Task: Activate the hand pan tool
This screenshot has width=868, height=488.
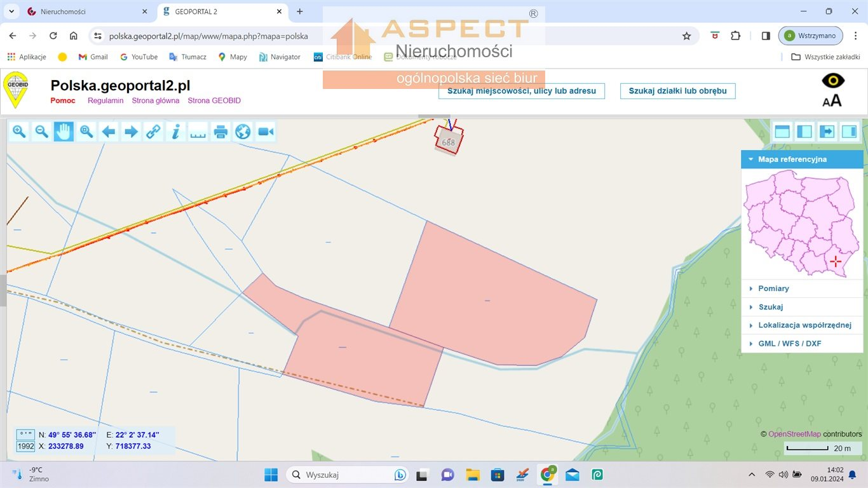Action: point(64,132)
